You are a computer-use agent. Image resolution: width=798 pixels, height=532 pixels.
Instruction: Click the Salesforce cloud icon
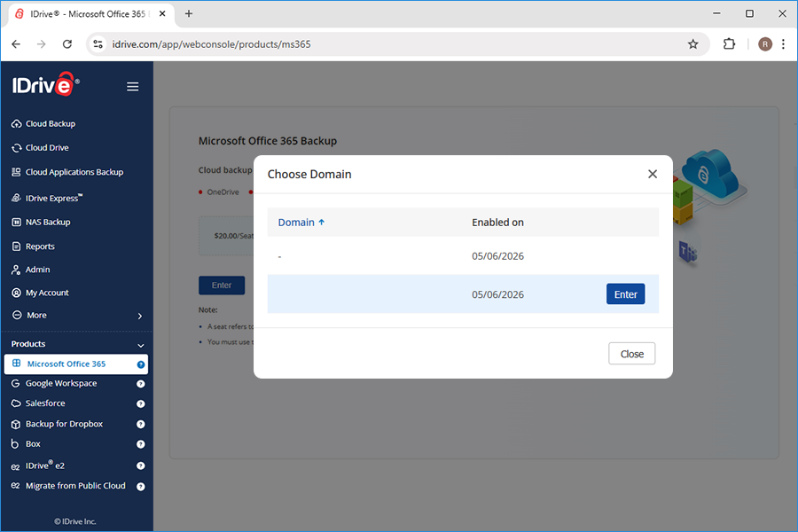click(x=16, y=403)
